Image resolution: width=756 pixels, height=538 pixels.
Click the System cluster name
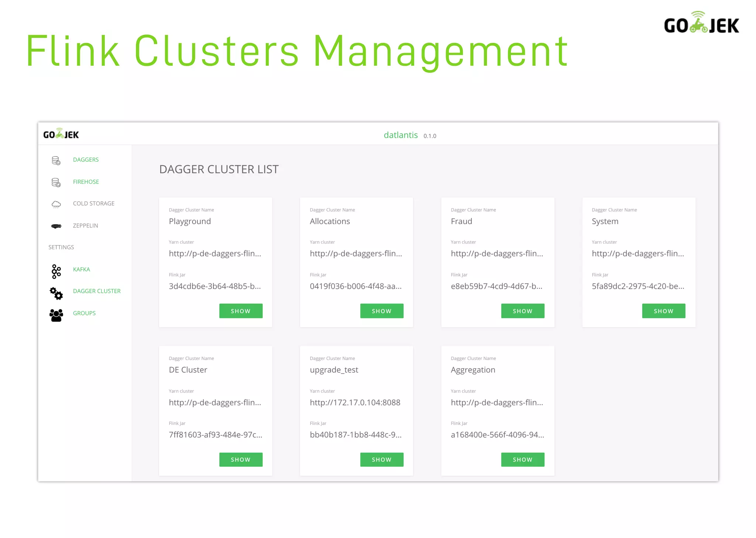605,222
